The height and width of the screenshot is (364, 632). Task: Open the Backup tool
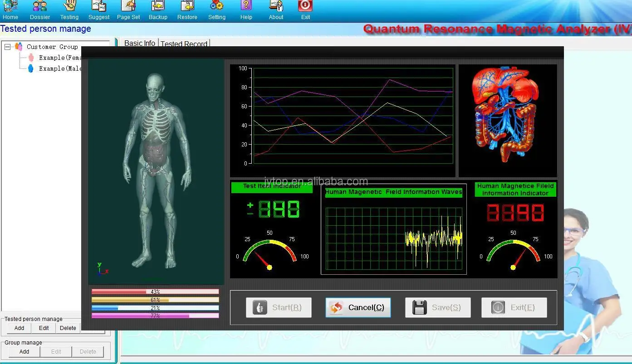(158, 7)
